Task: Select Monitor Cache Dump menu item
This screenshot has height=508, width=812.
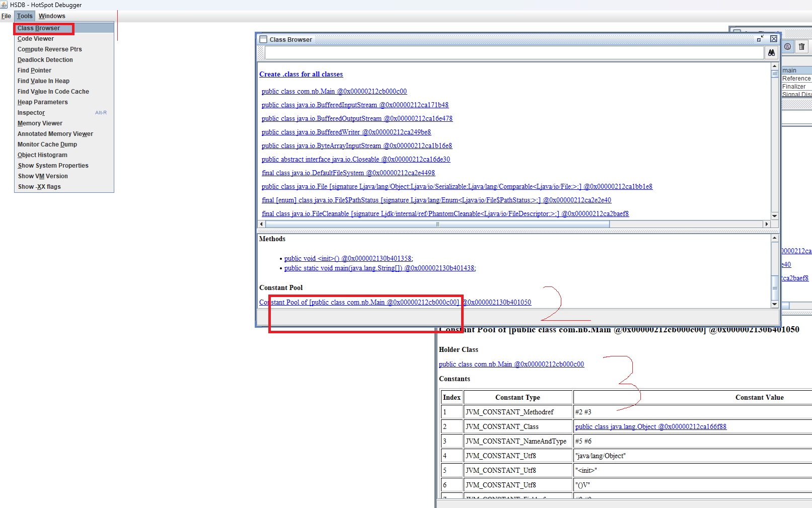Action: pos(64,144)
